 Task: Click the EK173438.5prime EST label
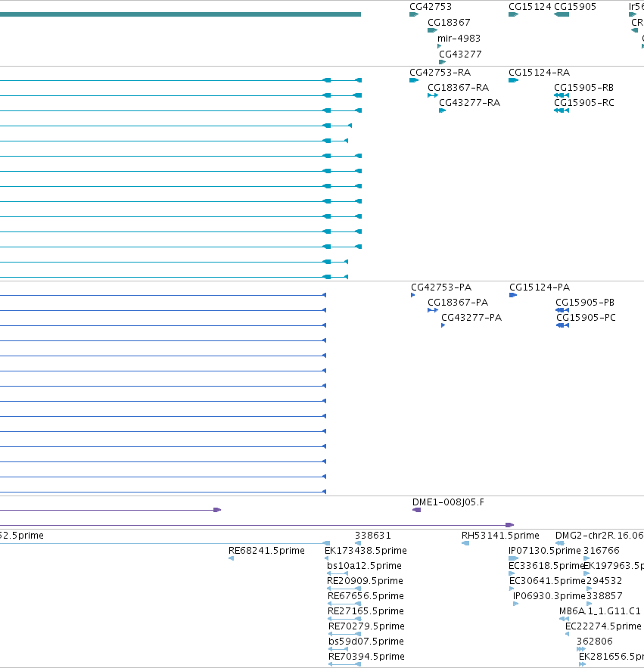(x=366, y=551)
